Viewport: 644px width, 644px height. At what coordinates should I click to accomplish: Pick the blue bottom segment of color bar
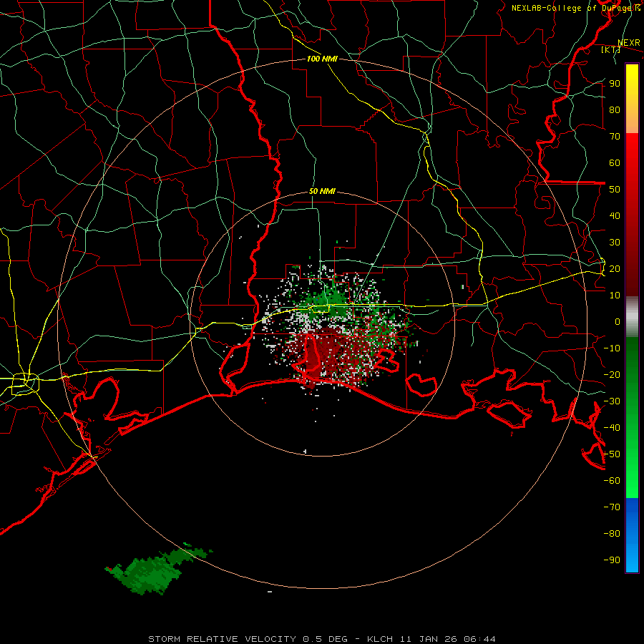(x=632, y=535)
